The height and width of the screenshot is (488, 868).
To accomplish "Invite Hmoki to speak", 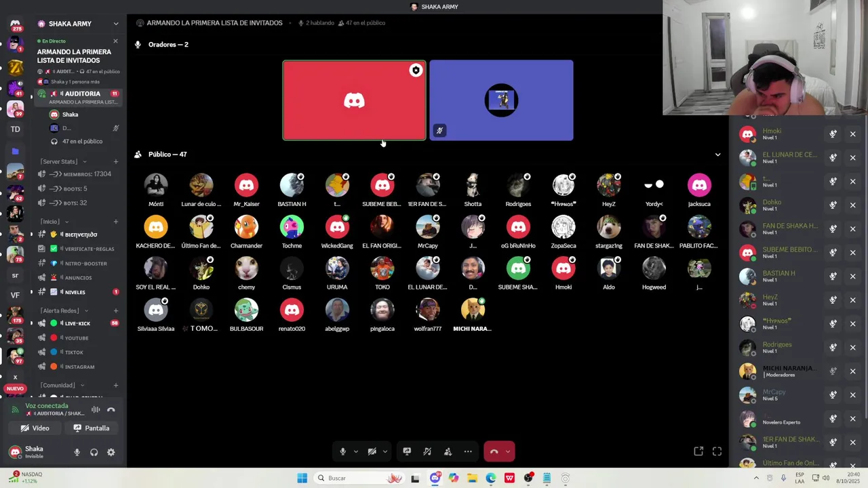I will (x=833, y=134).
